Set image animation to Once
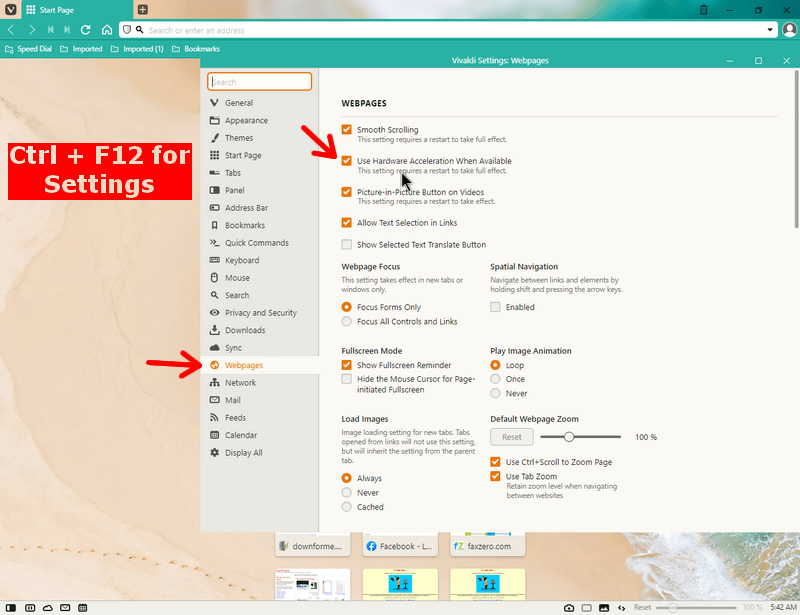800x615 pixels. click(495, 379)
